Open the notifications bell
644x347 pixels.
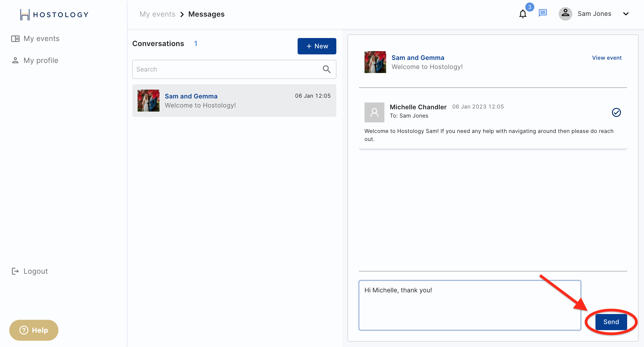523,14
